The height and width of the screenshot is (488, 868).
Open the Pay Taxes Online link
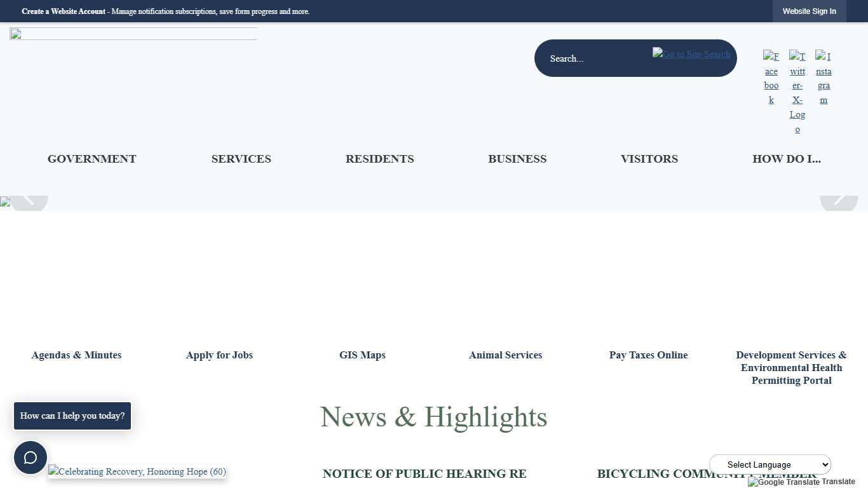coord(648,355)
